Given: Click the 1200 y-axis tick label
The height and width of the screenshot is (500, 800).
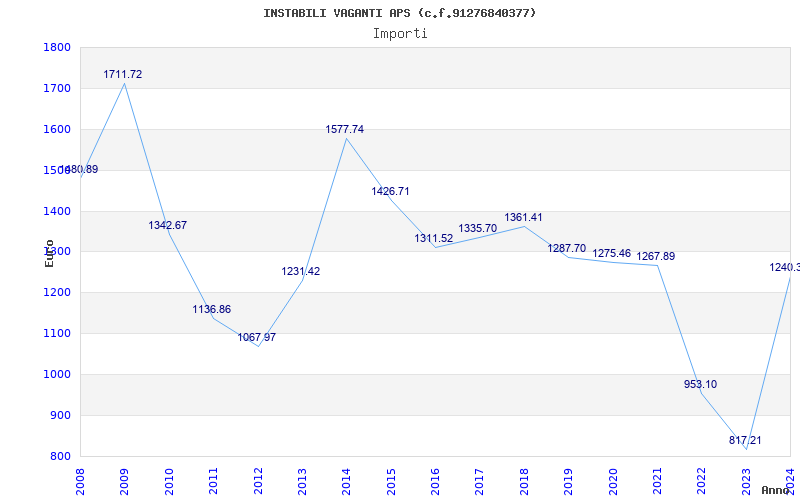Looking at the screenshot, I should pyautogui.click(x=57, y=292).
